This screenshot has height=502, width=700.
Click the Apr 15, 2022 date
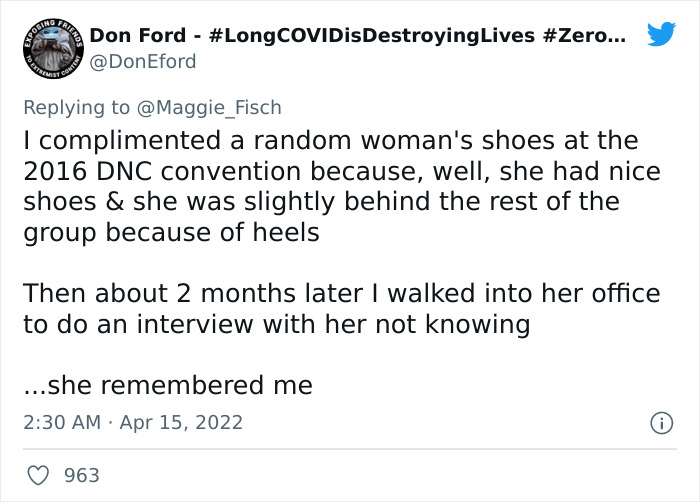pos(183,422)
